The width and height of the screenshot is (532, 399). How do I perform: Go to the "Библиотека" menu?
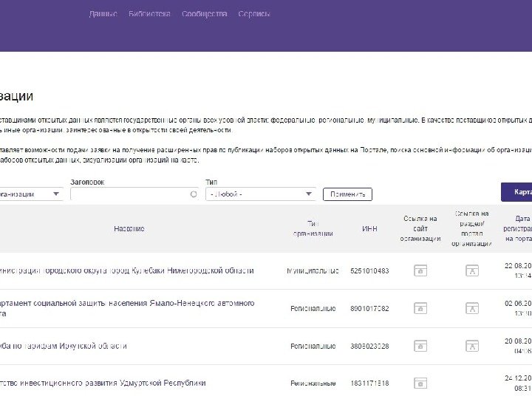(x=149, y=14)
